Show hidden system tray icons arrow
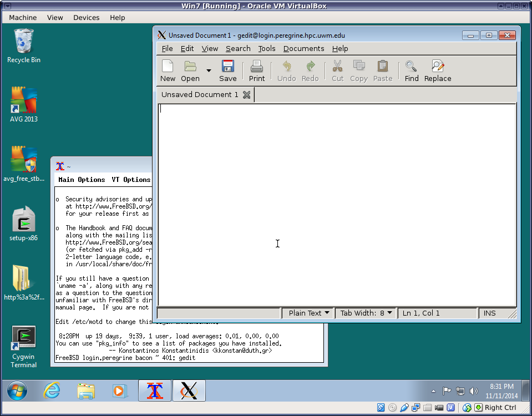Screen dimensions: 532x416 click(x=433, y=391)
